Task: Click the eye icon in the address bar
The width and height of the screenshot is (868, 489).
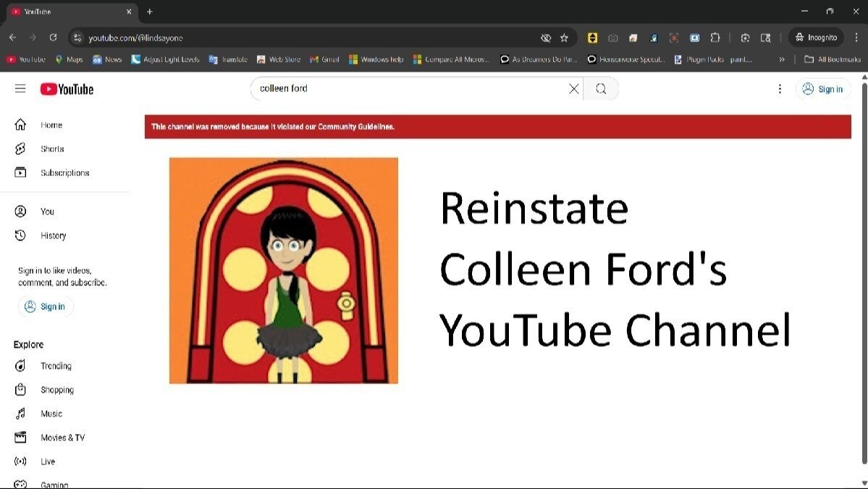Action: pyautogui.click(x=545, y=37)
